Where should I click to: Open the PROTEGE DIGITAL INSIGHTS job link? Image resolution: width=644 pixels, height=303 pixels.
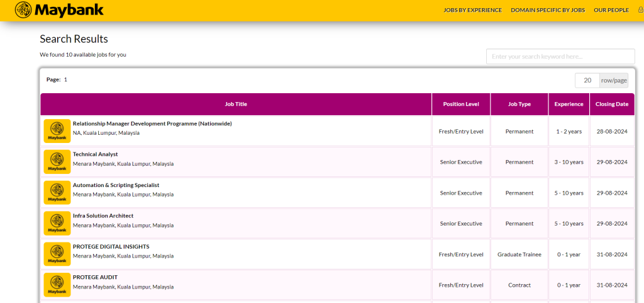(x=111, y=247)
